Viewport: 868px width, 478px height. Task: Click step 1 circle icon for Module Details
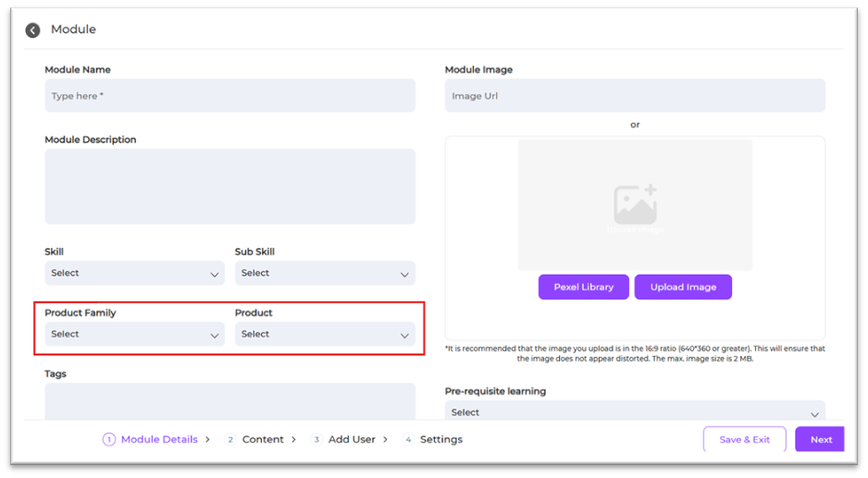(109, 440)
